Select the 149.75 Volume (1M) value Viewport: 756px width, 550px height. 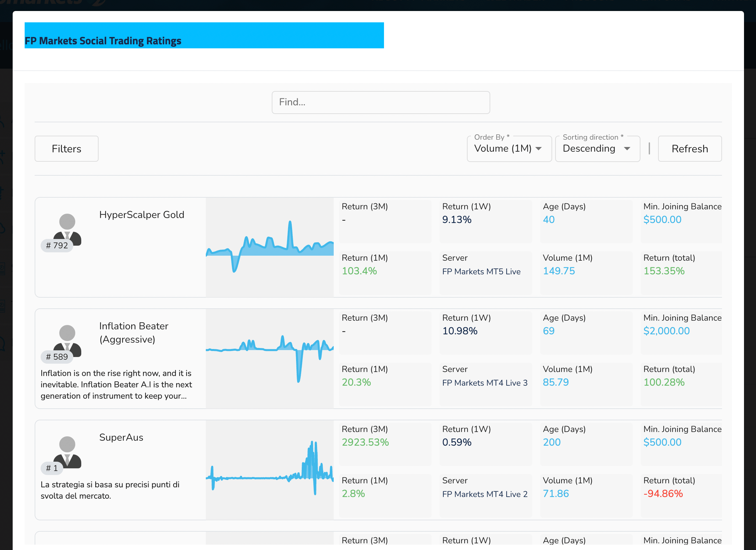[559, 271]
